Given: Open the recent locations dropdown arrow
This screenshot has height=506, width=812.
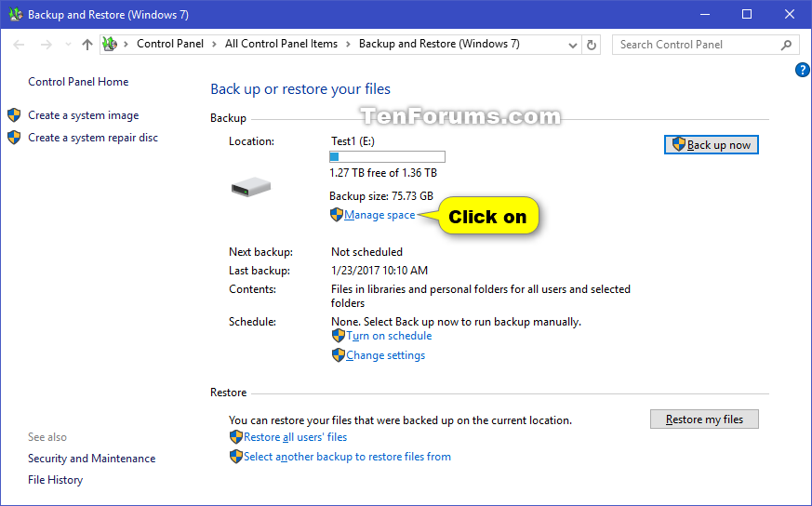Looking at the screenshot, I should point(68,45).
